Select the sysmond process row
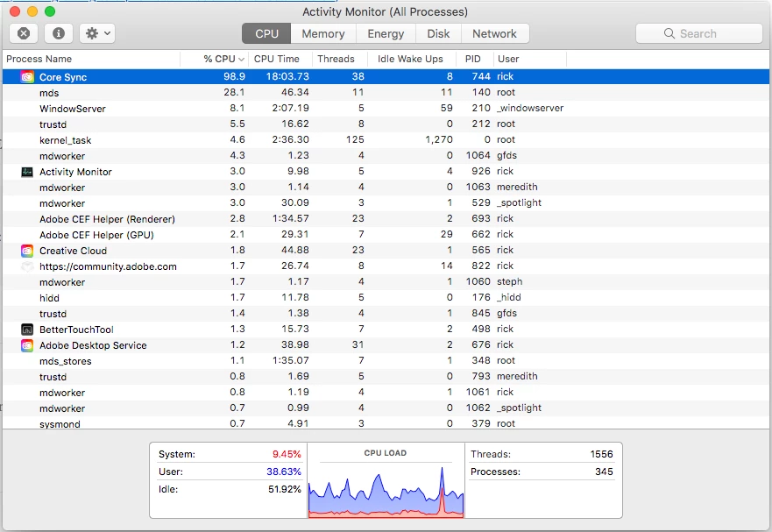Screen dimensions: 772x532 coord(386,422)
